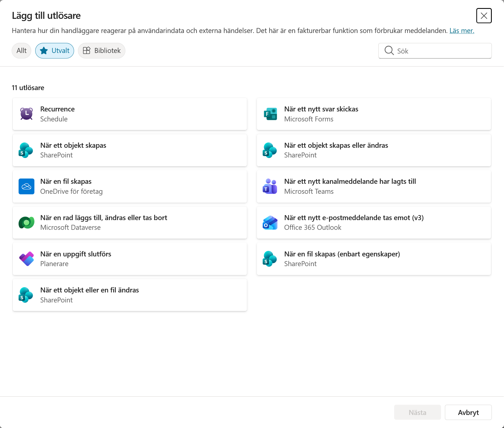Choose 'När en rad läggs till, ändras eller tas bort'
504x428 pixels.
130,223
